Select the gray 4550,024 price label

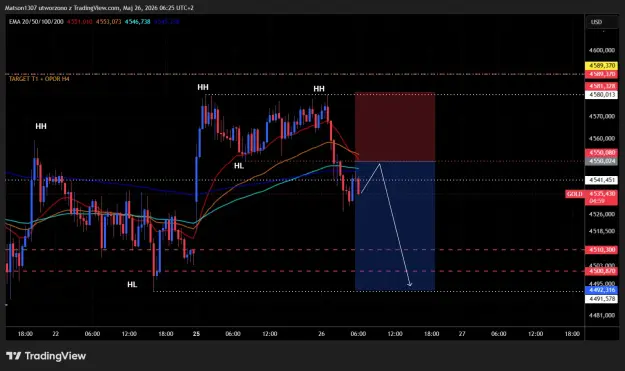click(601, 161)
